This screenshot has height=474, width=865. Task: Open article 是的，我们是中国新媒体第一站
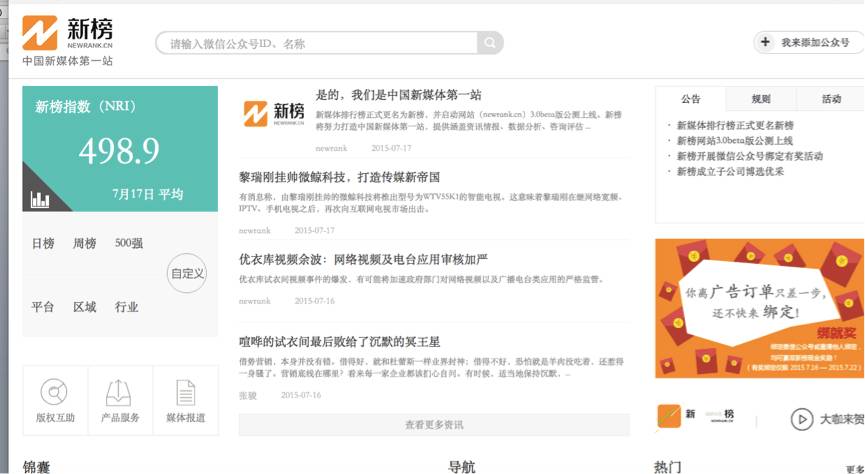tap(398, 95)
